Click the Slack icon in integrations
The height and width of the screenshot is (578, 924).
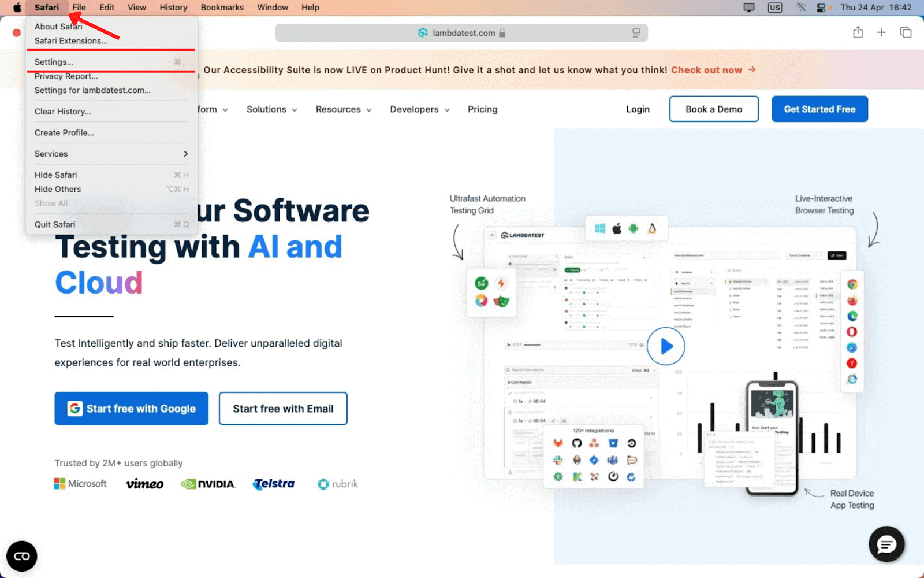point(558,460)
